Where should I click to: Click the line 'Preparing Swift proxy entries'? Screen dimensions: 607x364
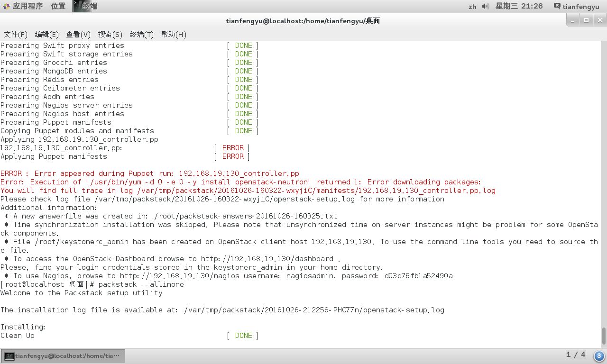click(62, 45)
